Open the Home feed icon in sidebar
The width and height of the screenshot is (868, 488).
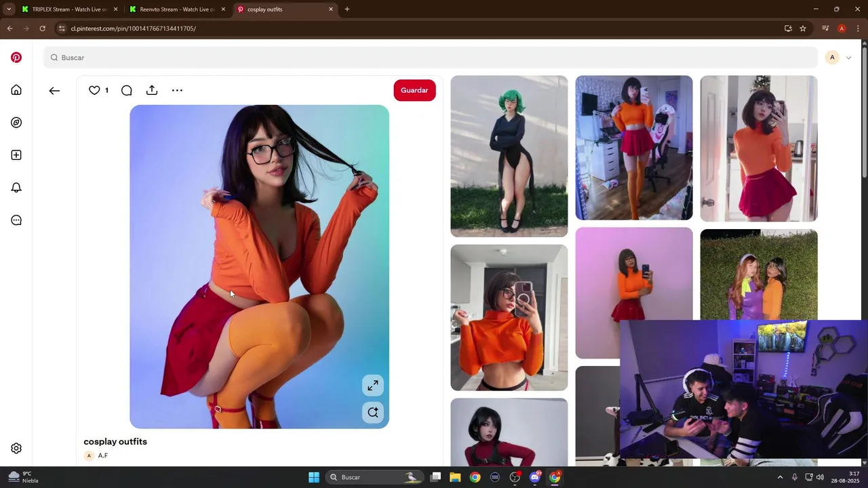pos(16,90)
